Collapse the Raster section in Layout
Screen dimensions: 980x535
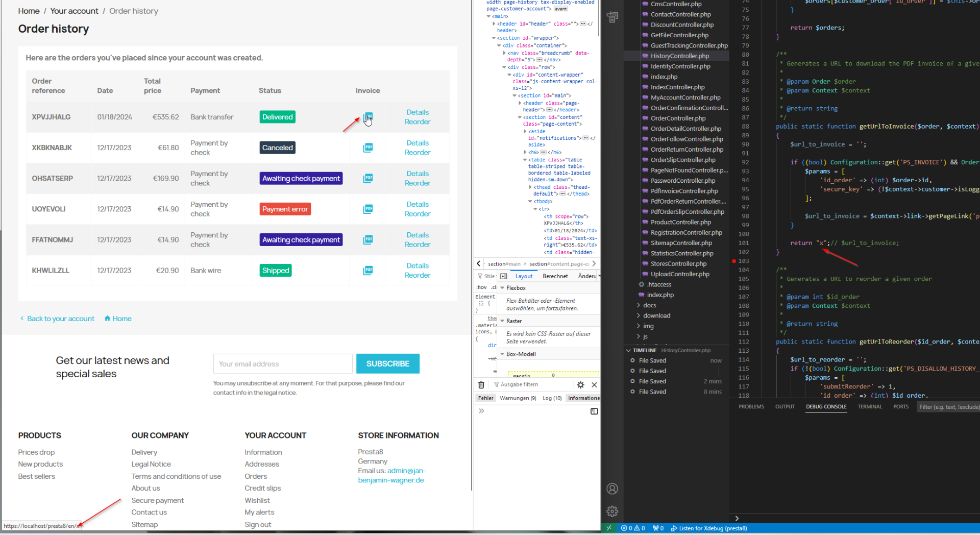502,321
